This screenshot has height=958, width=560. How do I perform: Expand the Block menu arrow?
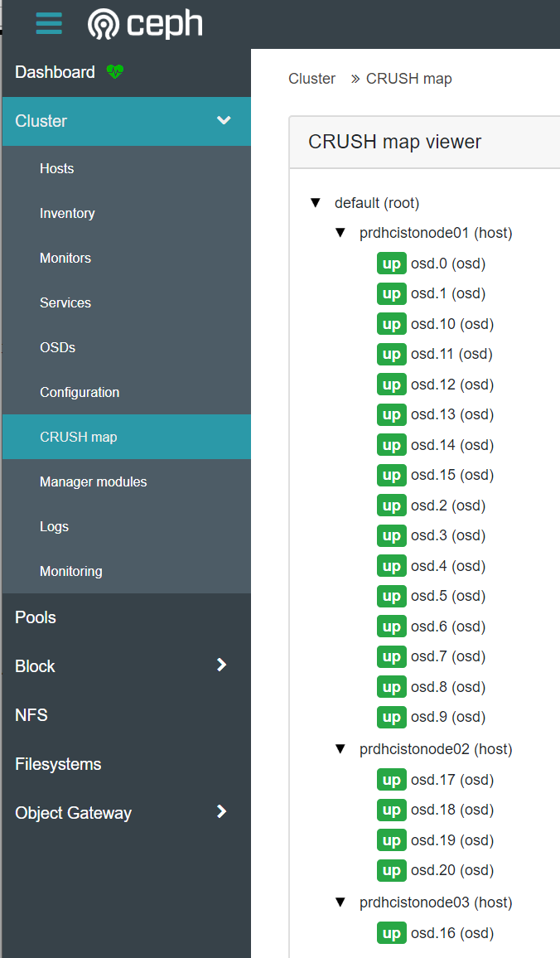point(222,665)
